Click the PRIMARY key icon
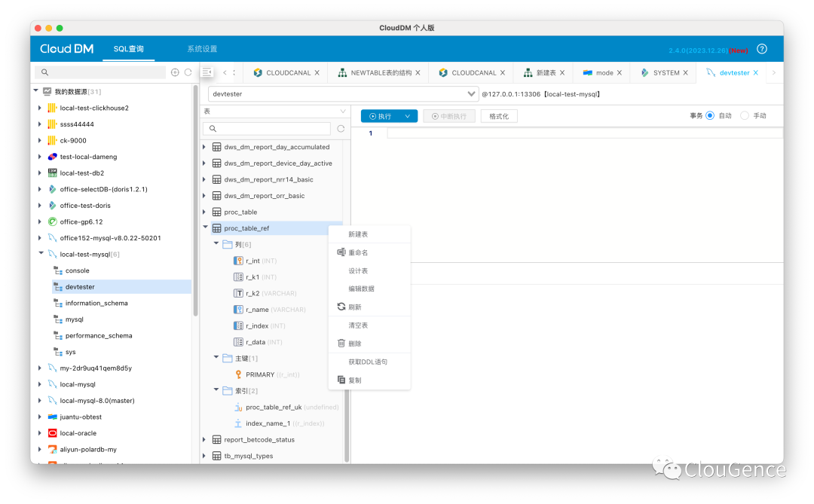 click(237, 374)
